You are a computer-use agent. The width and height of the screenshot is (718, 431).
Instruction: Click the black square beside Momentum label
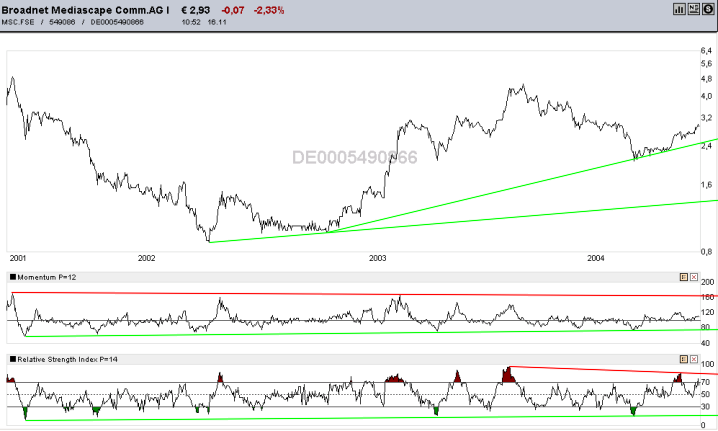point(13,277)
